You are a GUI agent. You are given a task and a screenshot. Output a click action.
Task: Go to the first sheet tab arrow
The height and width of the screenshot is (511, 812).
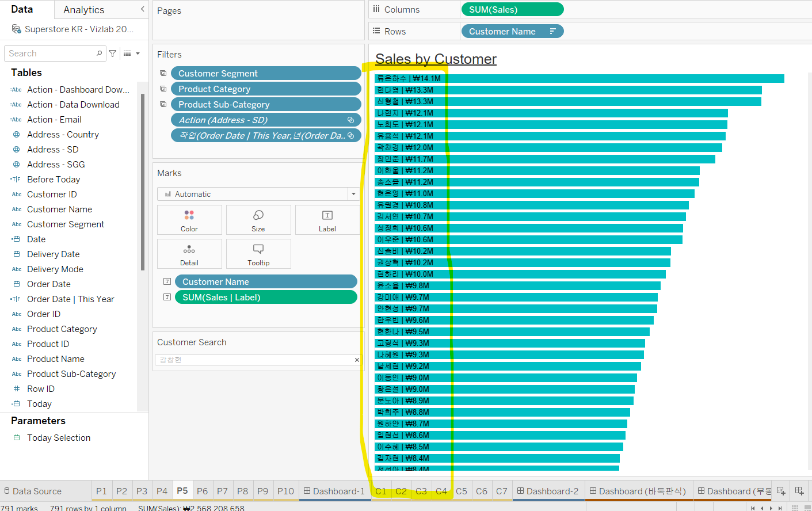[x=753, y=508]
